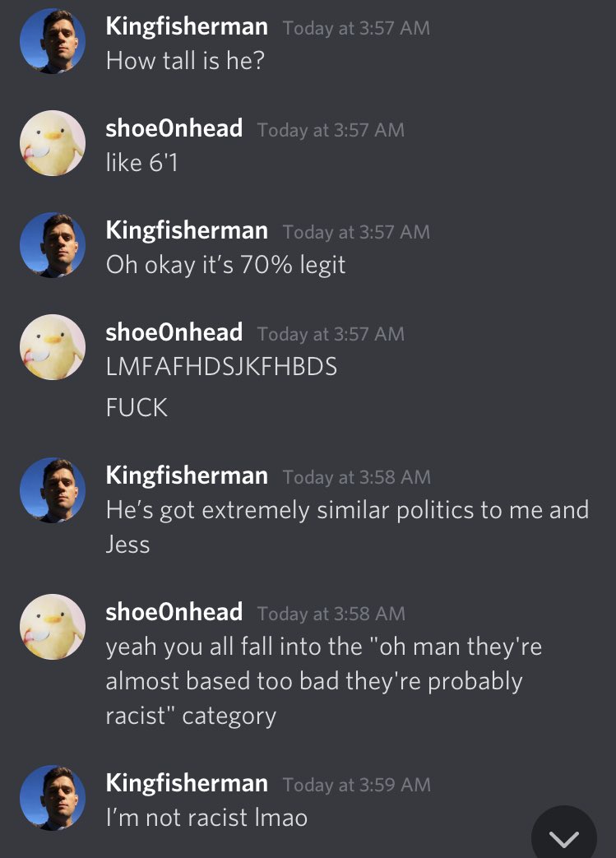Click Kingfisherman name on 3:58 AM message
This screenshot has height=858, width=616.
187,476
